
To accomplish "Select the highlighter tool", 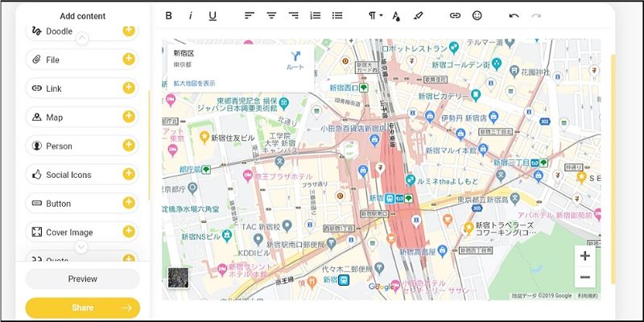I will (418, 15).
